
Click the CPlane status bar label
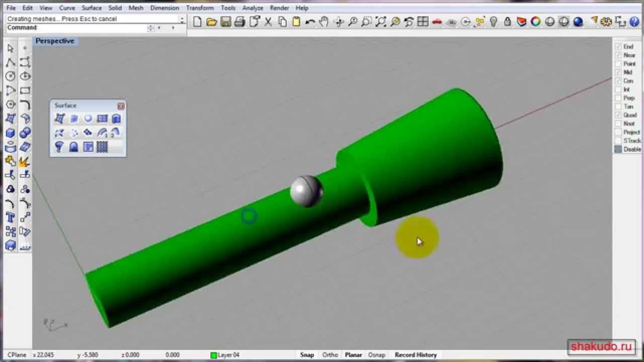pos(18,355)
